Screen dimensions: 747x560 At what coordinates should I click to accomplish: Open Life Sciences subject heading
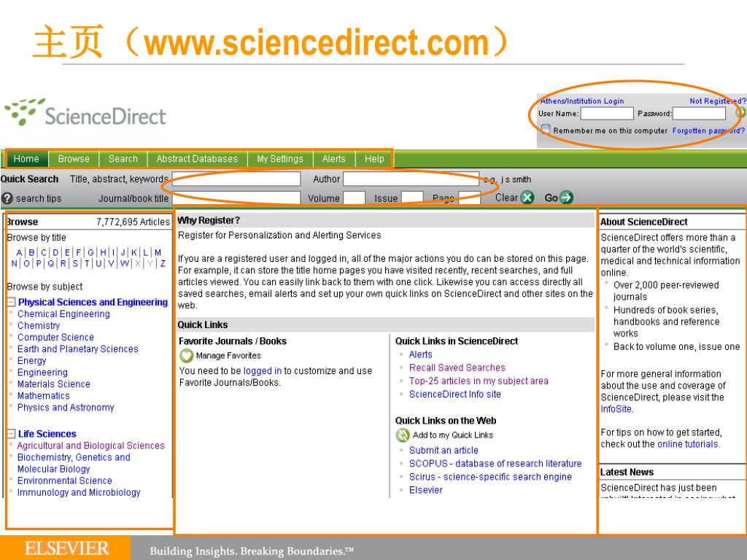coord(47,434)
